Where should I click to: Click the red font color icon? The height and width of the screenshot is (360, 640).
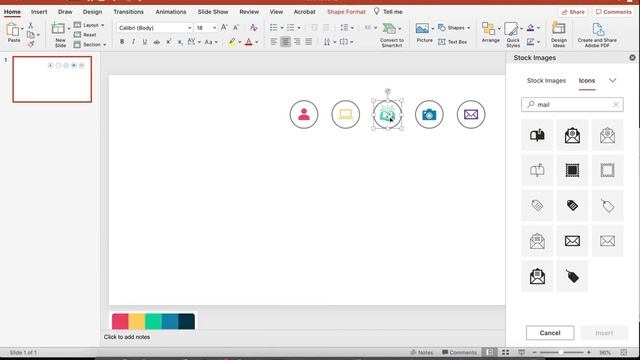pos(249,42)
